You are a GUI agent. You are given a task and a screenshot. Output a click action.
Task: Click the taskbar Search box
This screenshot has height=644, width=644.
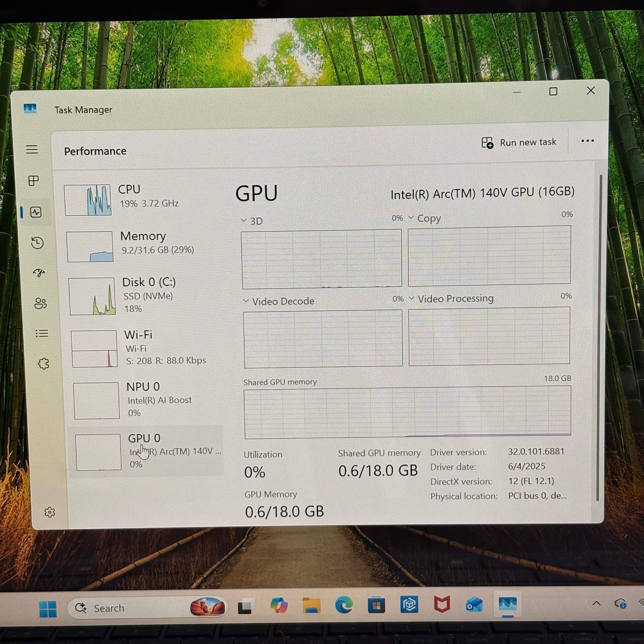click(x=147, y=608)
